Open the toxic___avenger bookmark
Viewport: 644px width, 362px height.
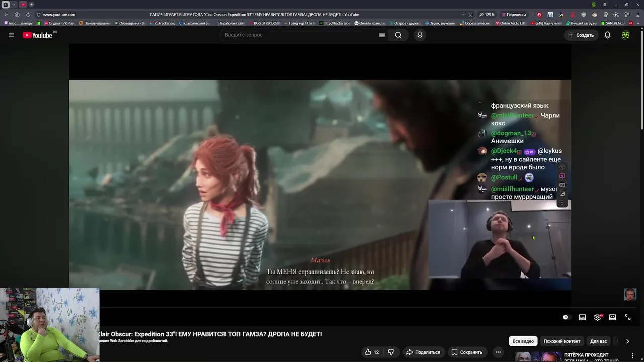(x=19, y=23)
